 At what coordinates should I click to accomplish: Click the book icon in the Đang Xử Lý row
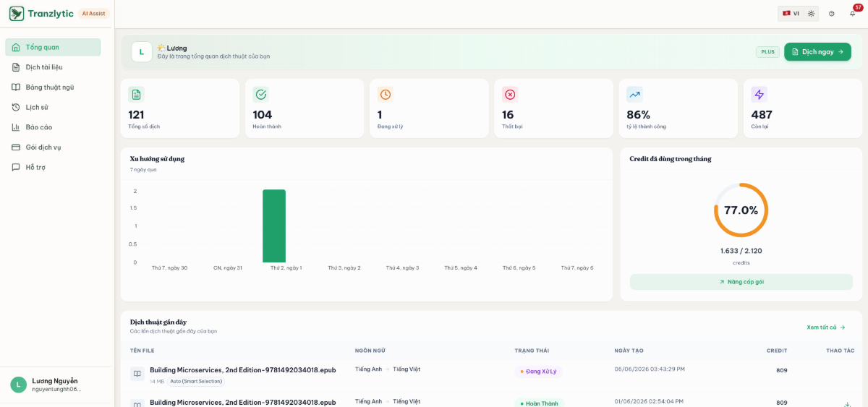[137, 374]
